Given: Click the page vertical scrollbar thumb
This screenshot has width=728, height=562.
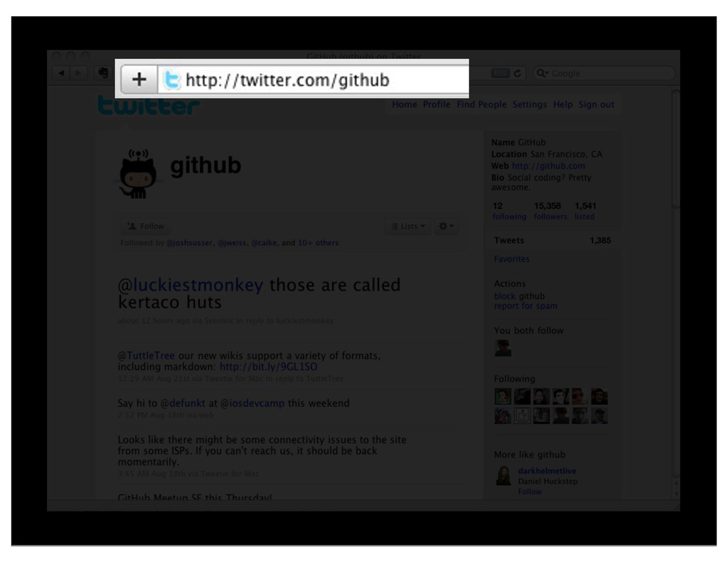Looking at the screenshot, I should point(676,149).
